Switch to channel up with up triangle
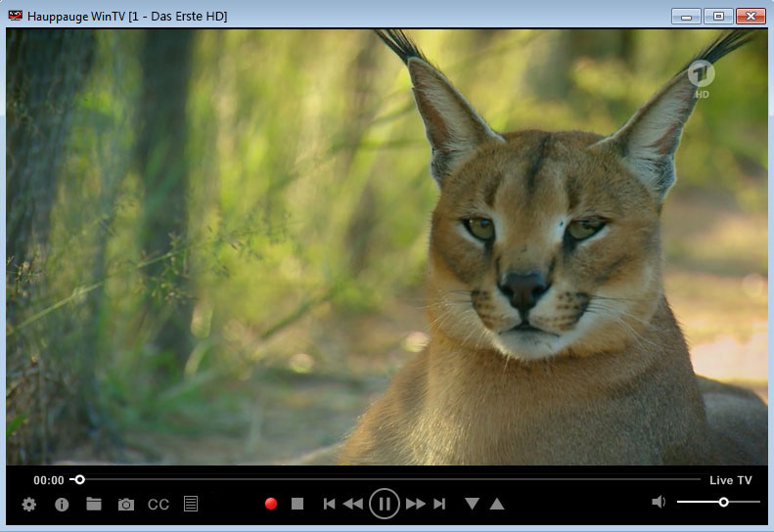774x532 pixels. tap(497, 504)
